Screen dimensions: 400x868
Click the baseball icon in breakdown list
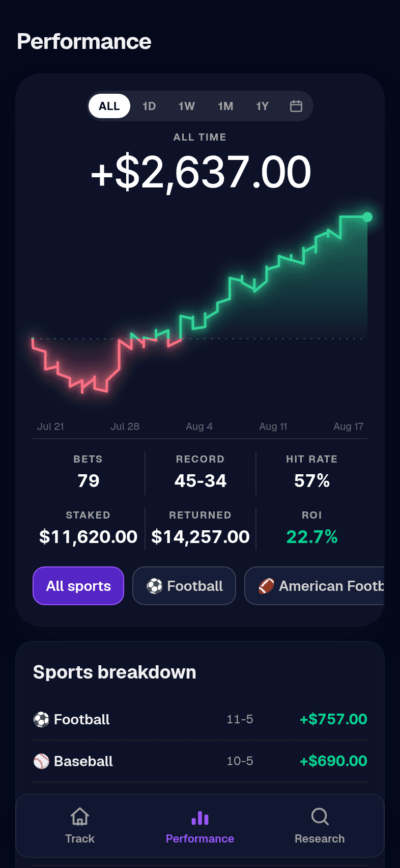point(41,761)
